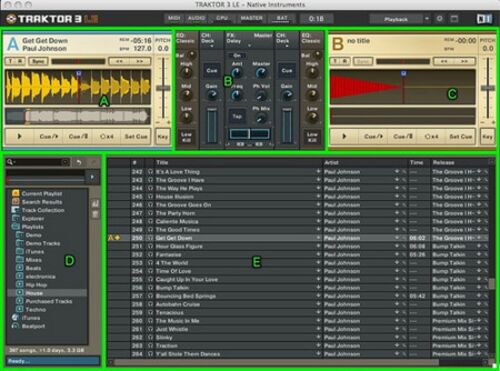Click left channel Mid EQ knob

[x=186, y=95]
